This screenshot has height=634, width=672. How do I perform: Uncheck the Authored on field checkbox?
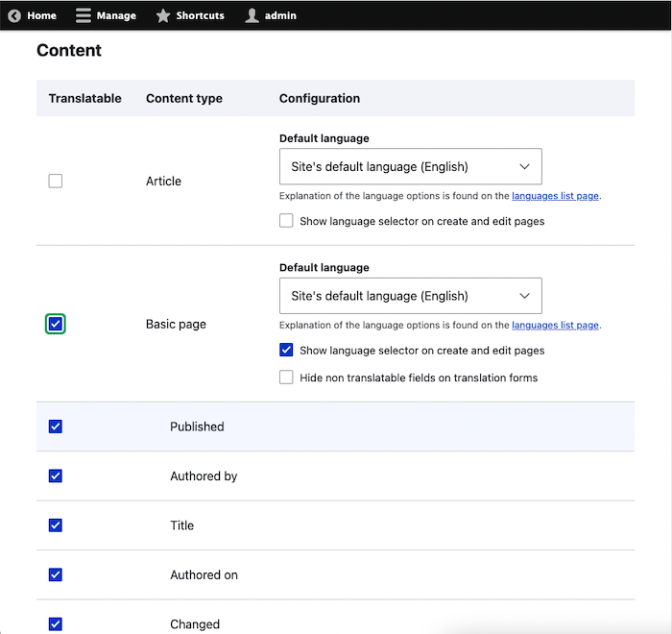tap(56, 574)
